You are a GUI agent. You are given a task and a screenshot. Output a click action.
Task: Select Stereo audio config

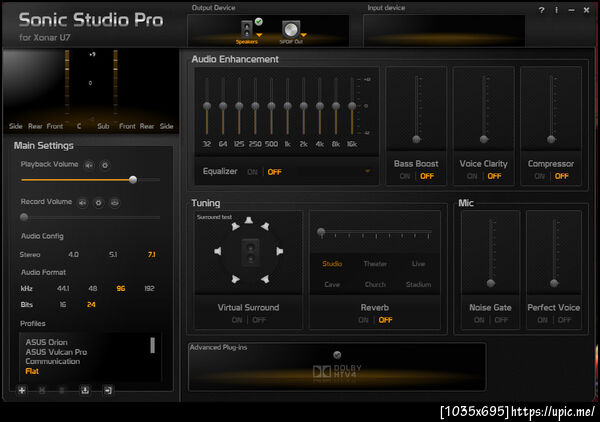click(x=30, y=254)
